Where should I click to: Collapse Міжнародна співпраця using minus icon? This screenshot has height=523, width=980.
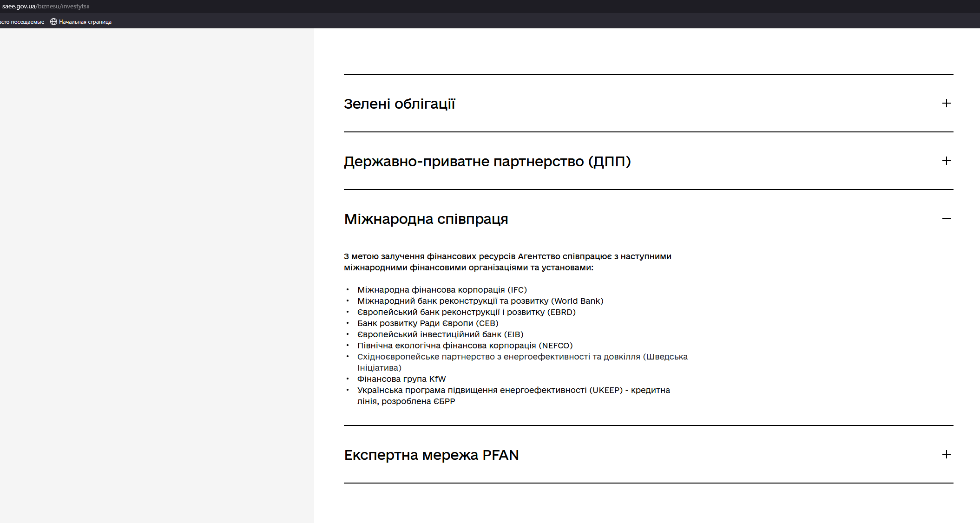946,218
